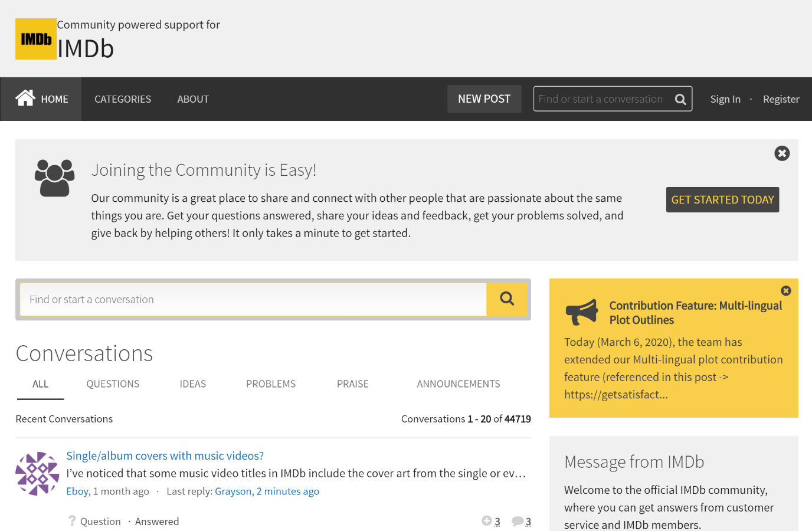Switch to the QUESTIONS tab

(x=113, y=384)
